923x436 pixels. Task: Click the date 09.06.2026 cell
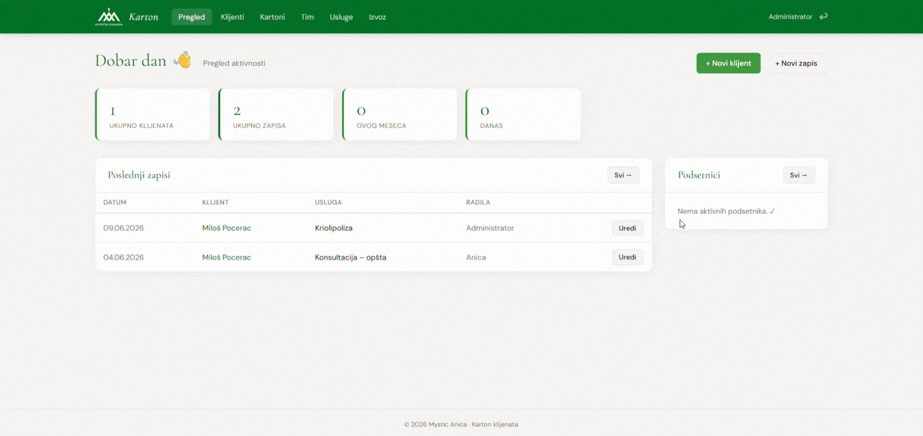[x=124, y=228]
